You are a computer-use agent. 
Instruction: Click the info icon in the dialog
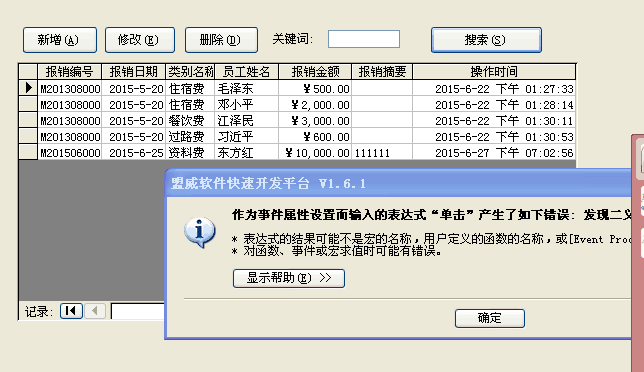[200, 232]
